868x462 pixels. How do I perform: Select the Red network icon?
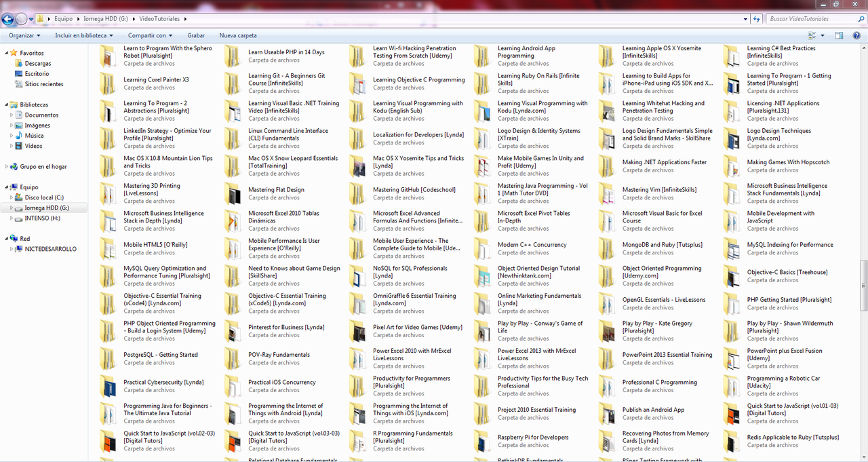coord(14,239)
